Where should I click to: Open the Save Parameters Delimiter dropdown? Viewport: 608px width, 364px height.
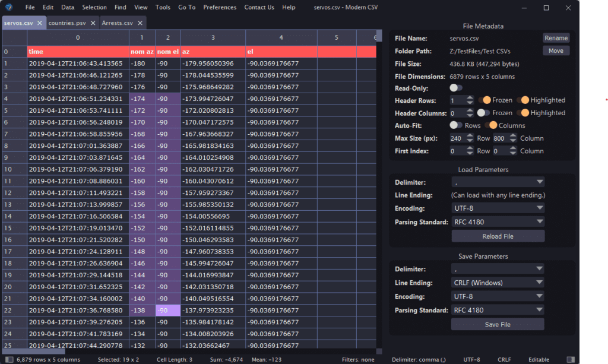click(x=498, y=268)
